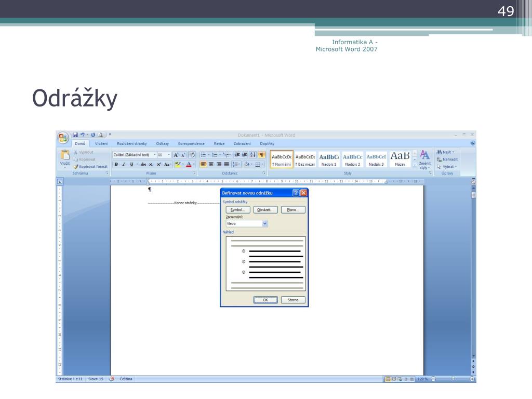Apply subscript formatting
The width and height of the screenshot is (532, 399).
tap(151, 164)
